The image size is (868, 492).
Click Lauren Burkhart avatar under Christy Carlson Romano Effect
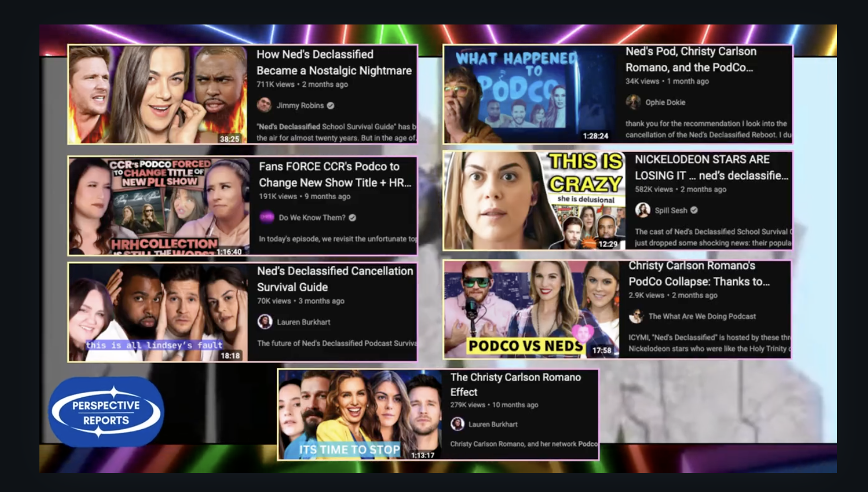pyautogui.click(x=457, y=424)
